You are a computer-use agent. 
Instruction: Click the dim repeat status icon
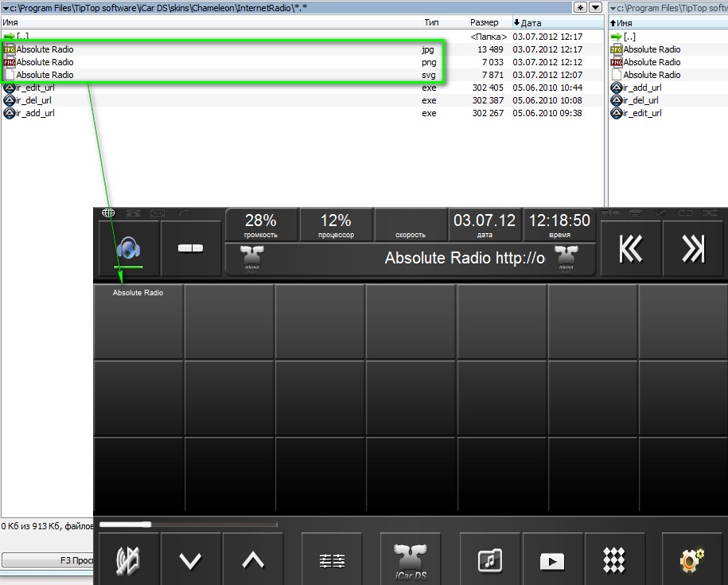coord(685,213)
